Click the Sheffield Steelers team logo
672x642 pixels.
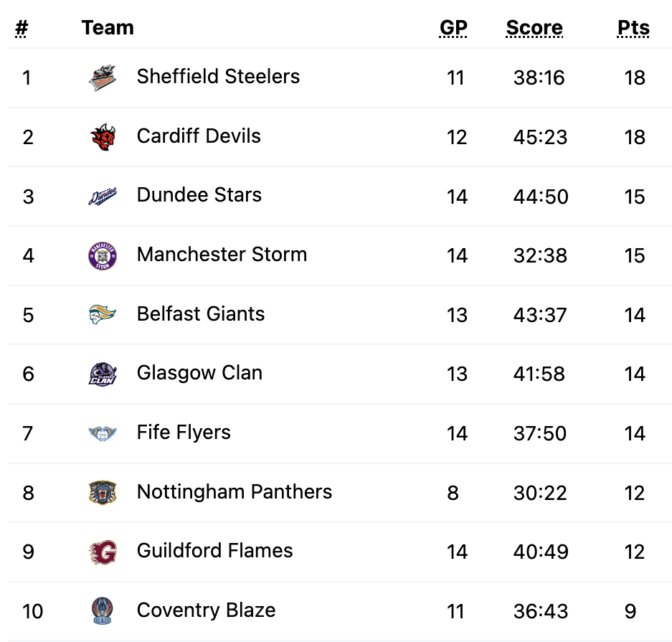click(103, 77)
